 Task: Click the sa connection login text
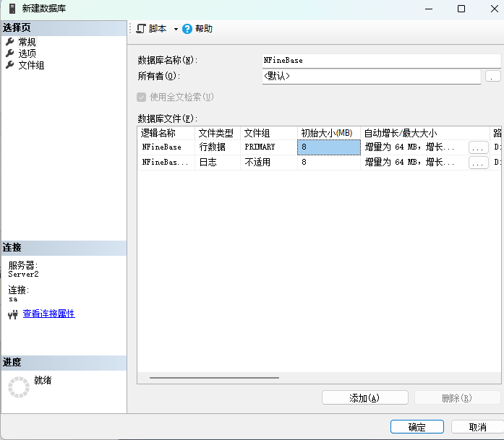click(13, 299)
